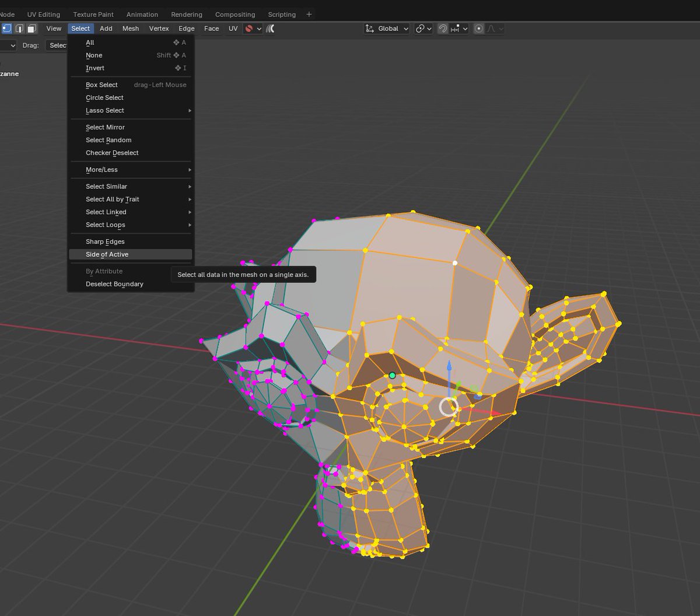The image size is (700, 616).
Task: Open the Add menu
Action: tap(106, 29)
